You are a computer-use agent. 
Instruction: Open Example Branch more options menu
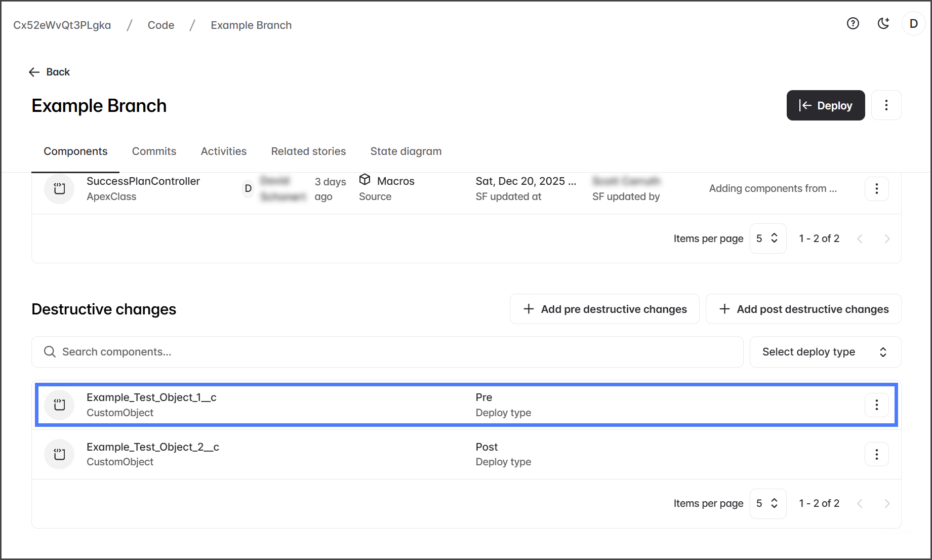[x=886, y=105]
